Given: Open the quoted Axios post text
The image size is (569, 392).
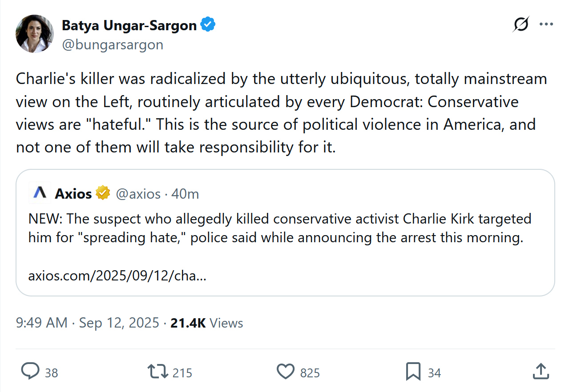Looking at the screenshot, I should point(280,228).
